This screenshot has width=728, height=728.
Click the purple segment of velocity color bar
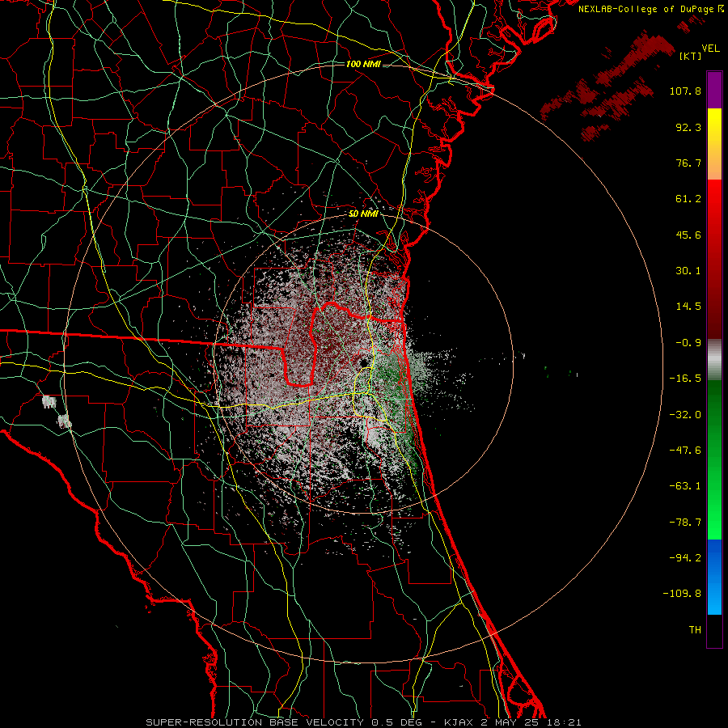(714, 90)
